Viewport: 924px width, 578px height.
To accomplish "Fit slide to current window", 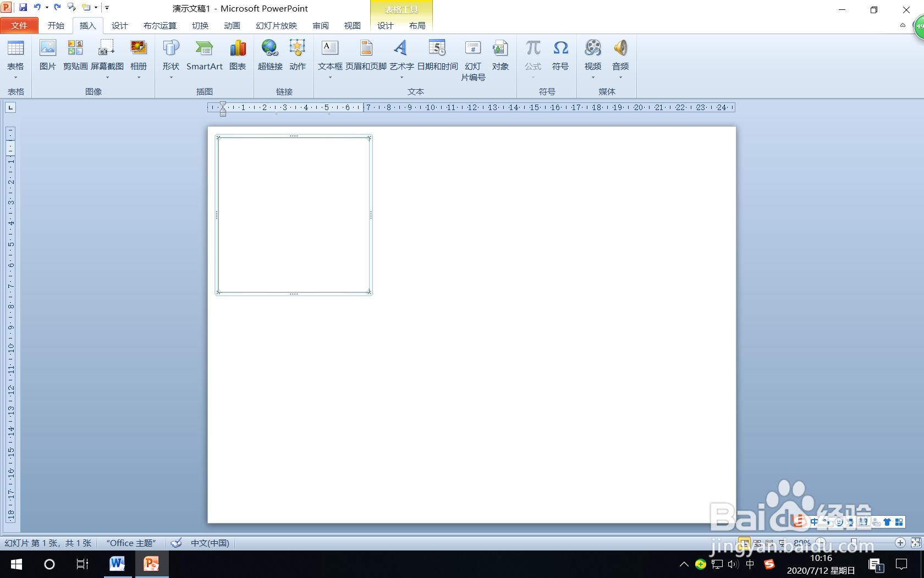I will 916,543.
